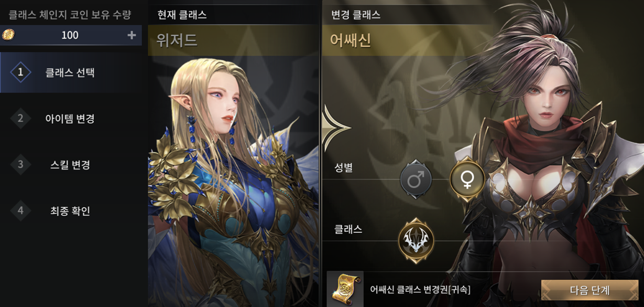Viewport: 644px width, 307px height.
Task: Click the 어쌔신 클래스 변경권 scroll item icon
Action: pyautogui.click(x=345, y=290)
